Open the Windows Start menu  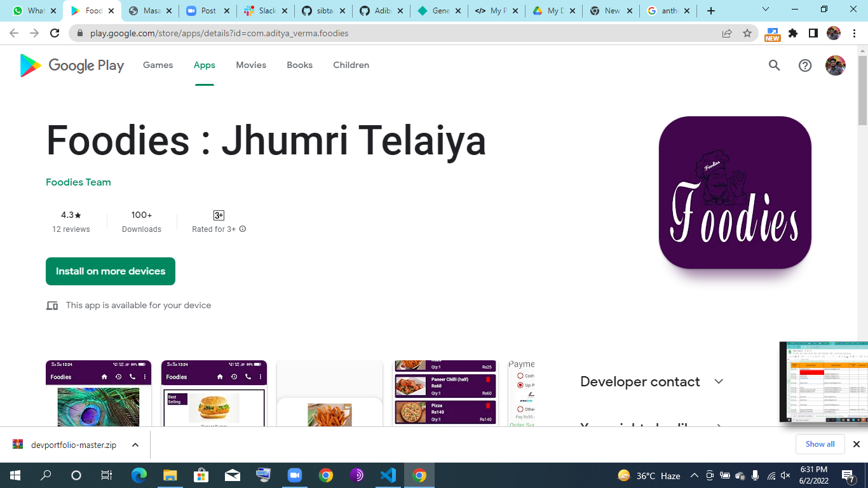(x=15, y=475)
